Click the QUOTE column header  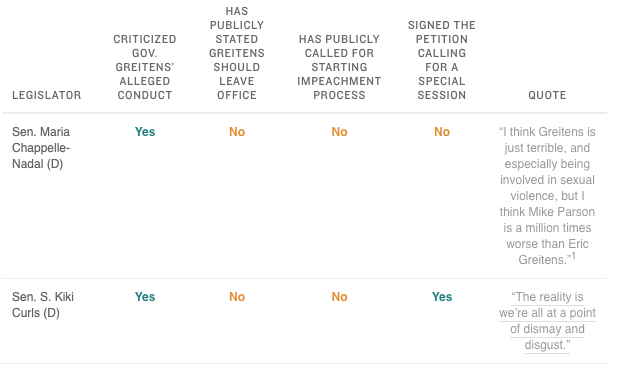point(547,95)
